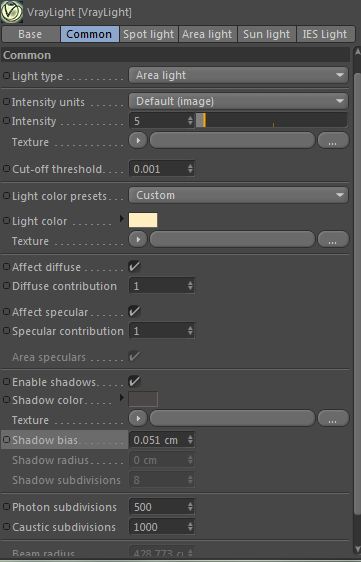This screenshot has width=361, height=562.
Task: Click keyframe dot beside Shadow bias
Action: 6,439
